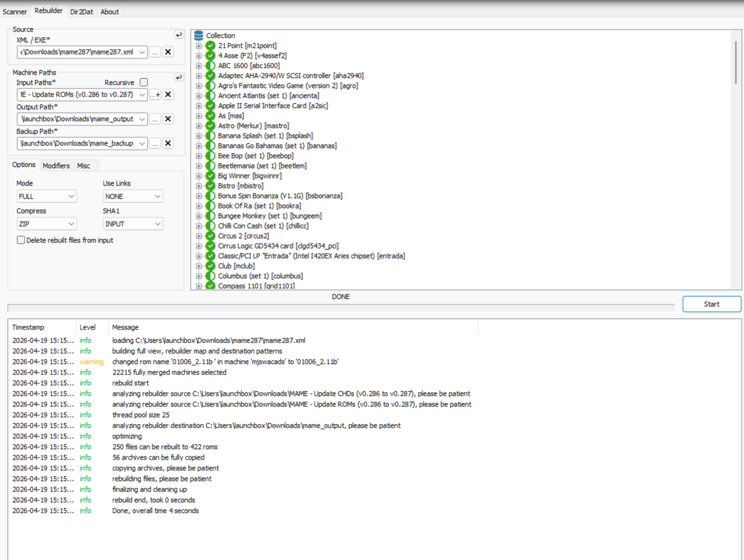Check Delete rebuilt files from input
744x560 pixels.
[x=21, y=240]
